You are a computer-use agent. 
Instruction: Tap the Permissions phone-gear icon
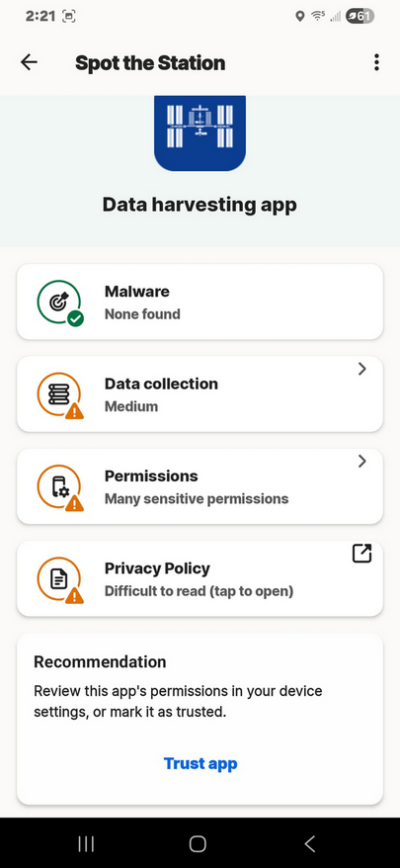(59, 488)
